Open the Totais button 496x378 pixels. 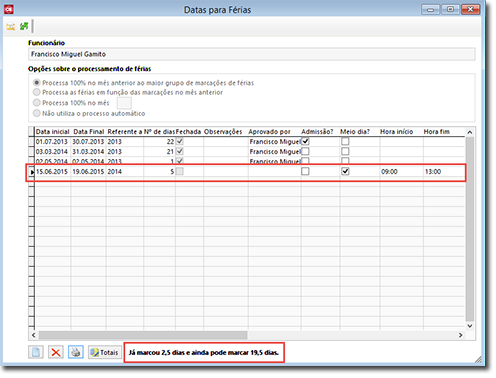click(x=105, y=352)
